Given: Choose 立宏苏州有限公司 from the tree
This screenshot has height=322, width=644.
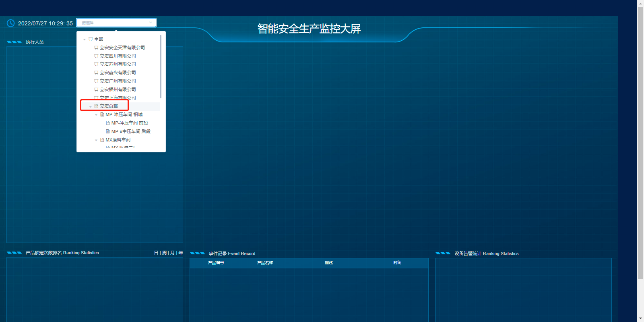Looking at the screenshot, I should click(118, 64).
